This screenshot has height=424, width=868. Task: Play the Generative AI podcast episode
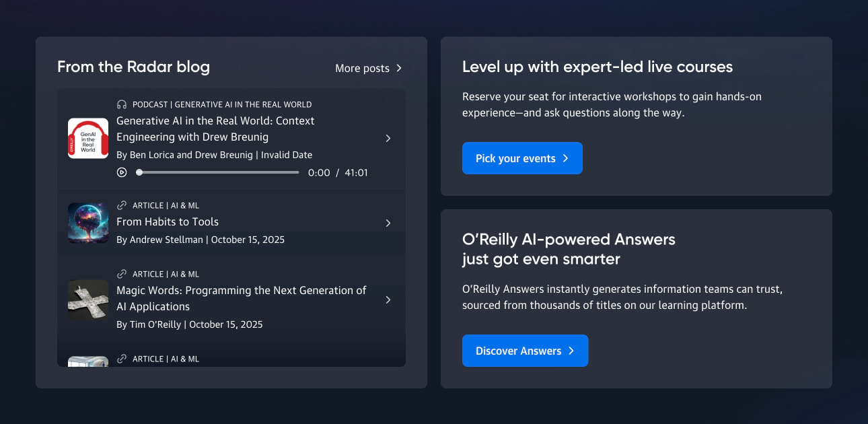(x=122, y=172)
